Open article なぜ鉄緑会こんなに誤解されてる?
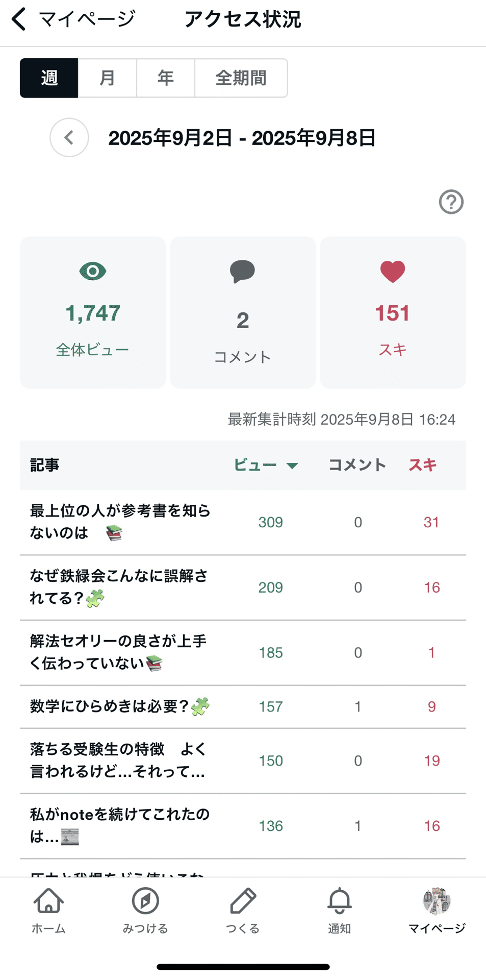Image resolution: width=486 pixels, height=980 pixels. [x=119, y=587]
